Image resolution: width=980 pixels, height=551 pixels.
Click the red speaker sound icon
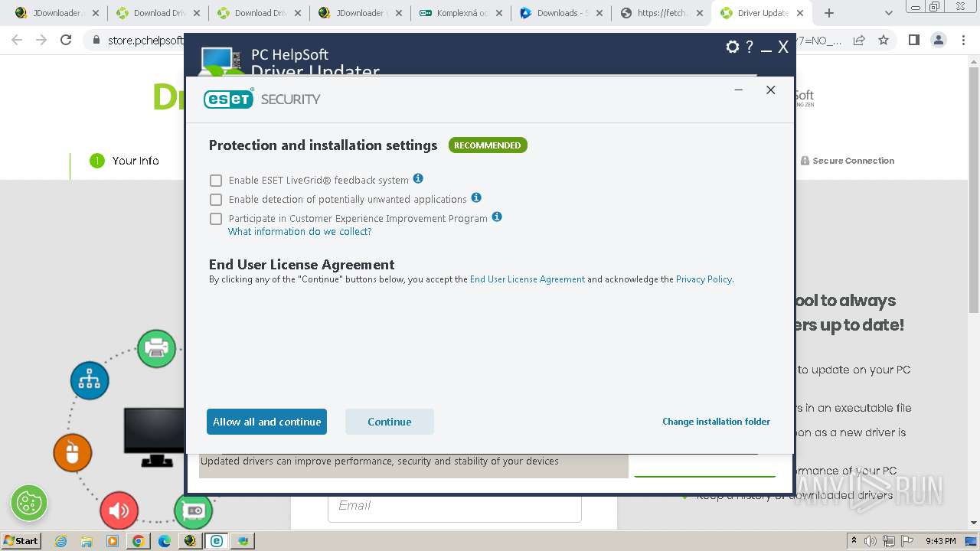[x=119, y=510]
